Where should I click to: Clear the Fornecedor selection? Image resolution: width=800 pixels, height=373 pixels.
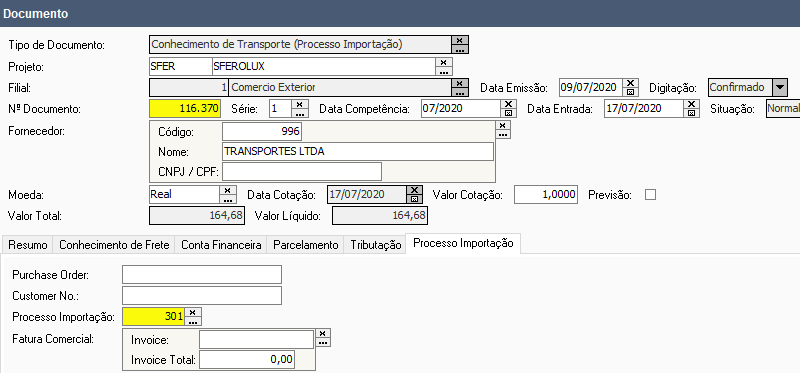pos(503,125)
